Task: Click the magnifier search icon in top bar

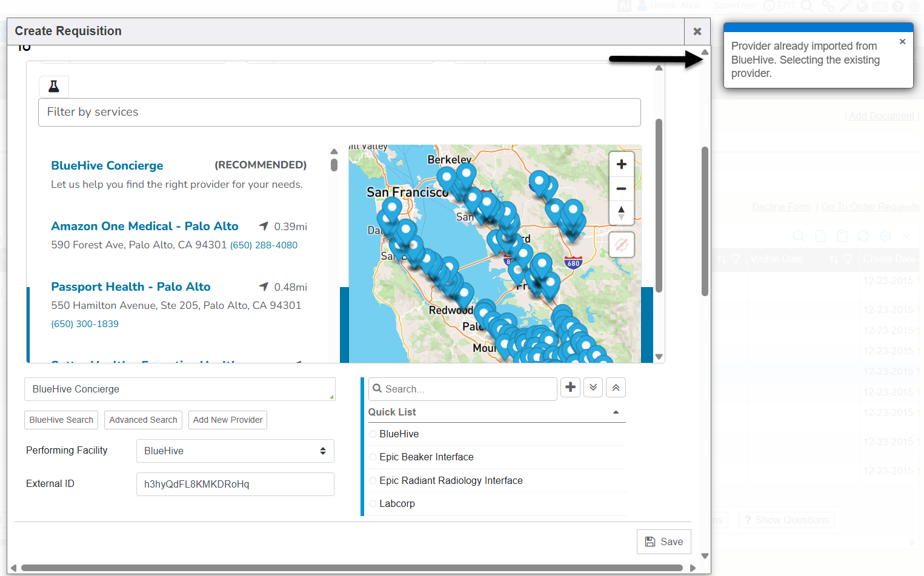Action: coord(807,6)
